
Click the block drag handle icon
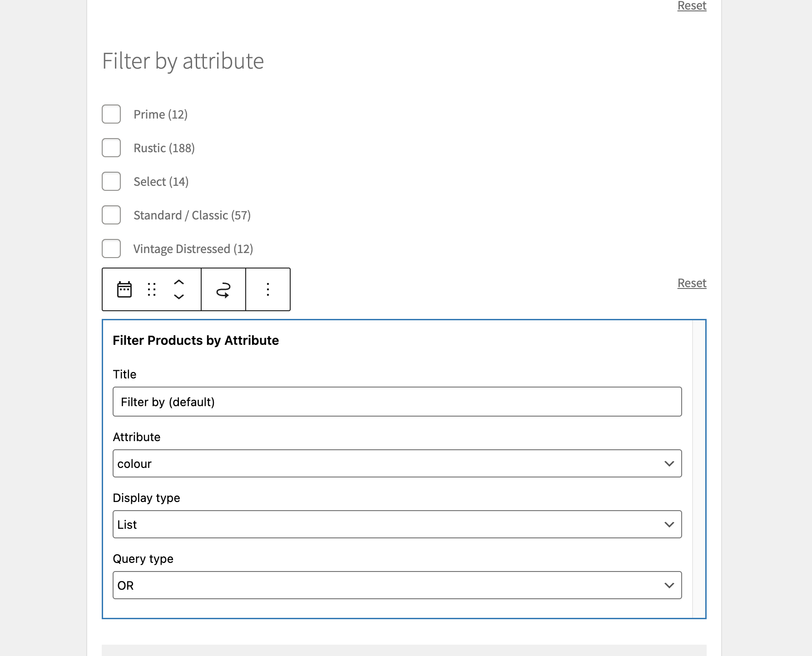pos(152,289)
